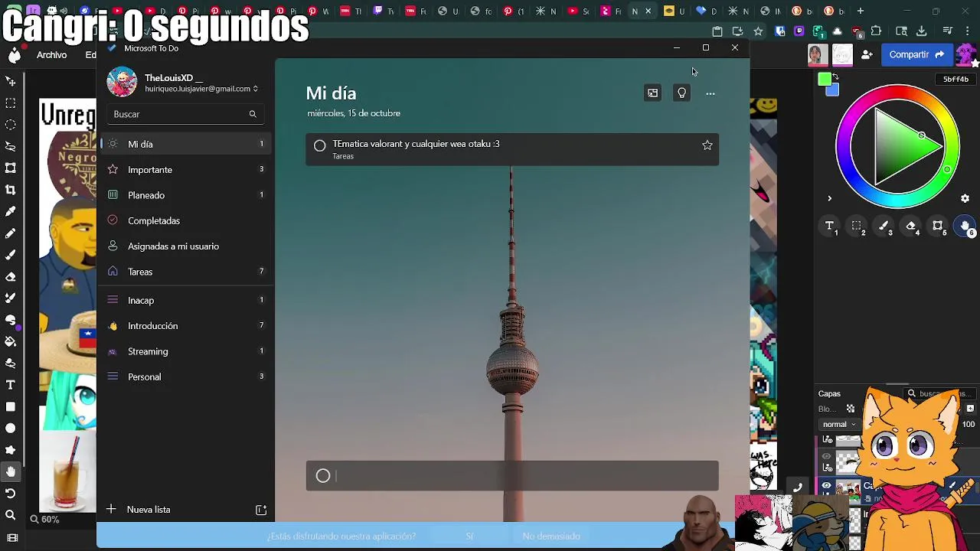Toggle visibility eye of the selected layer
Image resolution: width=980 pixels, height=551 pixels.
(x=826, y=486)
